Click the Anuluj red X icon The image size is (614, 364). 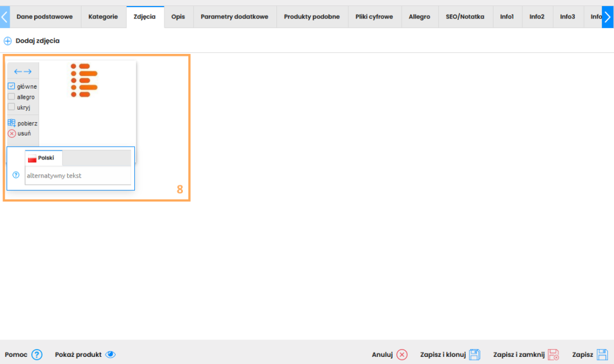click(x=402, y=354)
